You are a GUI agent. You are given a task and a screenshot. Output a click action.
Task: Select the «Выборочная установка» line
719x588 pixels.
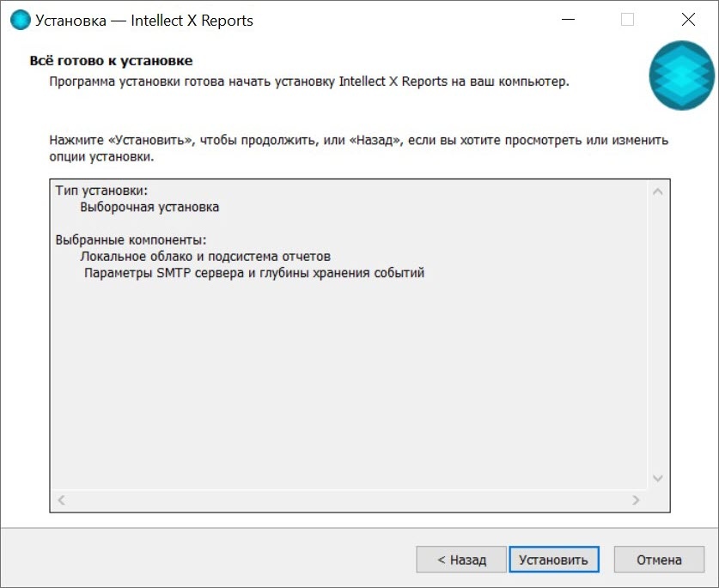point(149,207)
